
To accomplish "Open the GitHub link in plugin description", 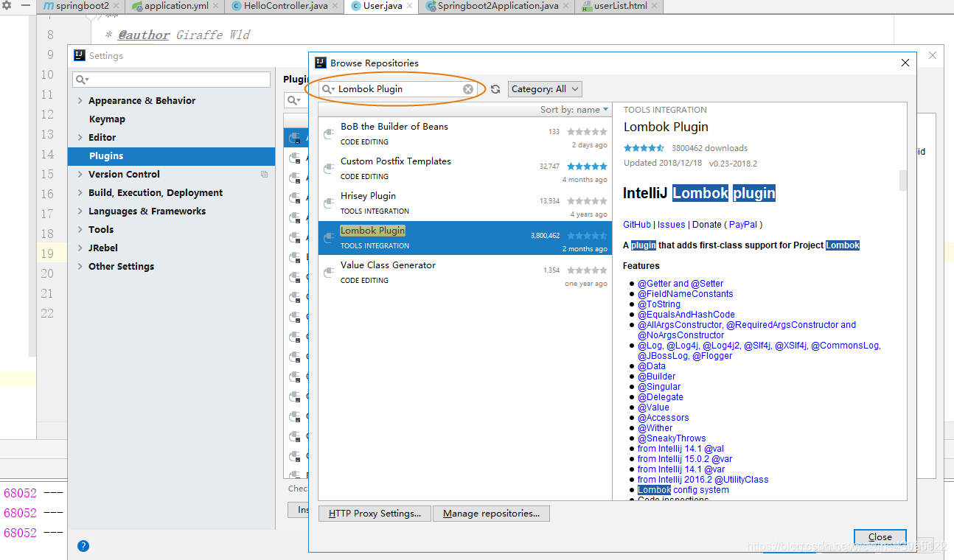I will pyautogui.click(x=637, y=225).
